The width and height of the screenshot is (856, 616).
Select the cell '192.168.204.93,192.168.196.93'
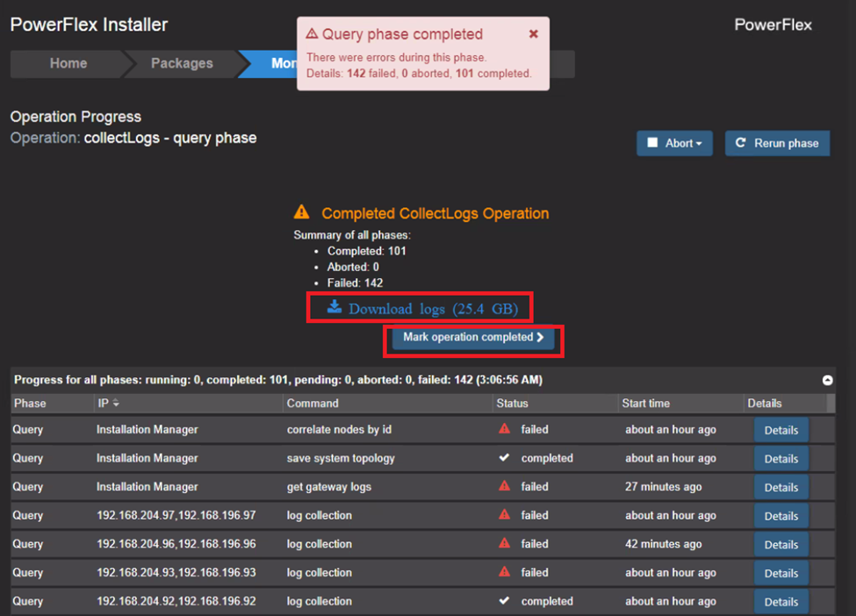tap(176, 572)
